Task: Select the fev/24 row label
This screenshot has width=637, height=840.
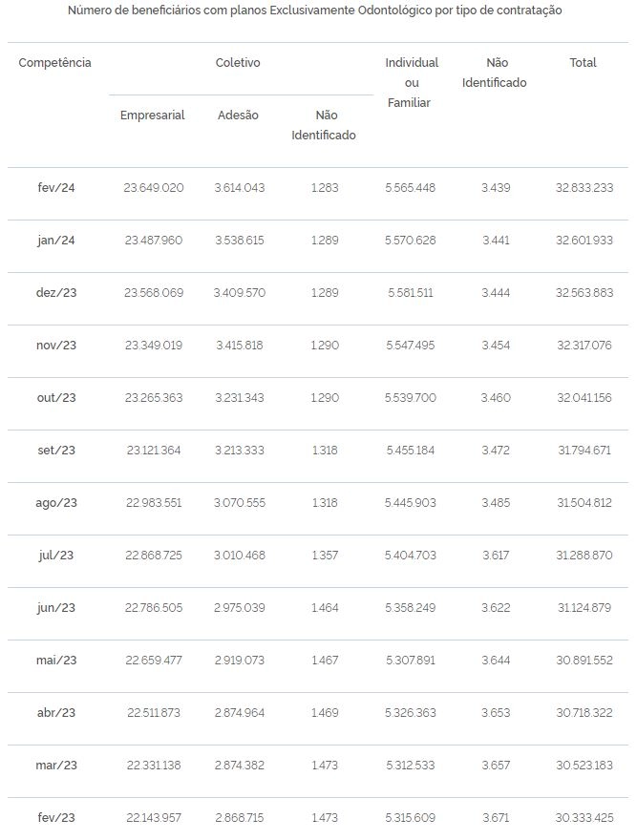Action: click(x=56, y=187)
